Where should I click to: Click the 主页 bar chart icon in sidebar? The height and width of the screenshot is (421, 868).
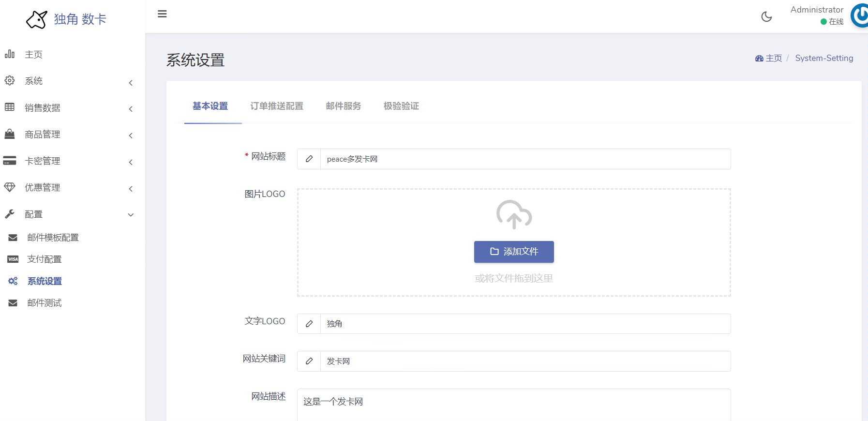coord(10,54)
